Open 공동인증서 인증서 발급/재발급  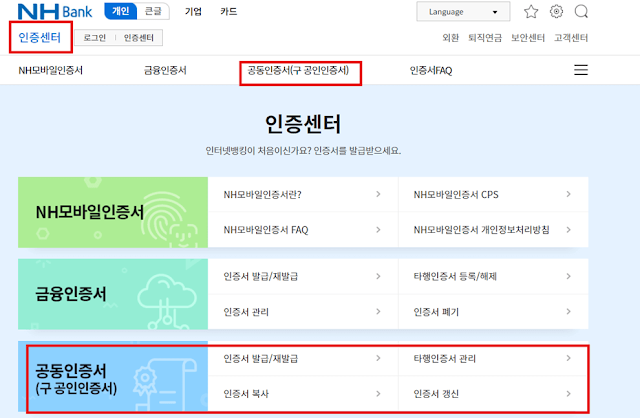(x=303, y=358)
